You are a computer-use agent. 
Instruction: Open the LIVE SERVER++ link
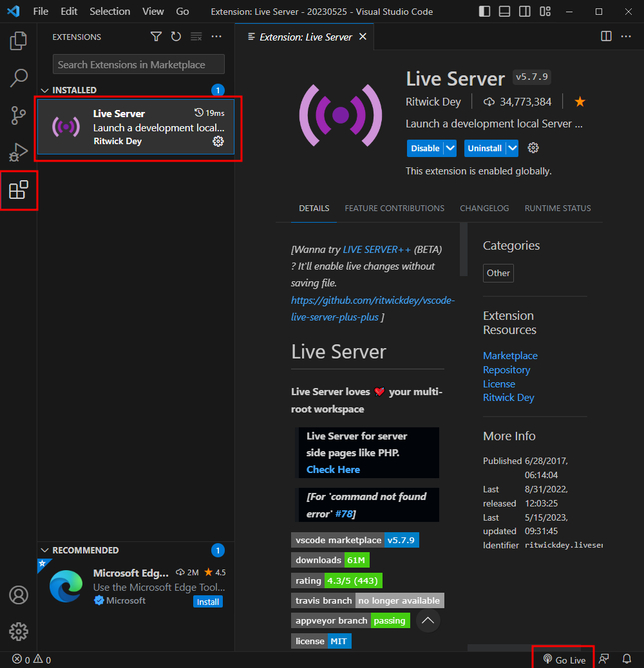pos(377,250)
